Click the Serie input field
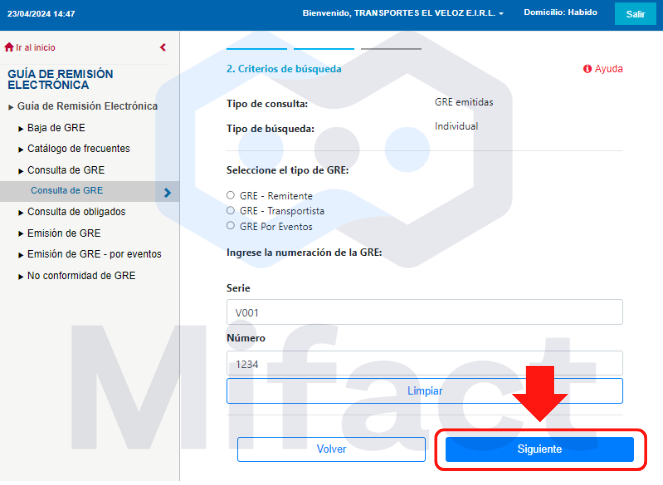Viewport: 663px width, 485px height. tap(425, 312)
